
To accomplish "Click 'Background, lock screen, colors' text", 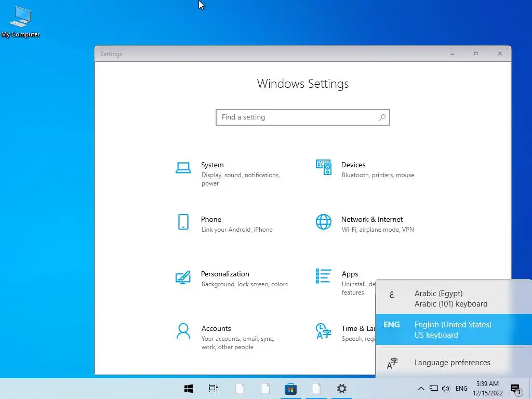I will pos(244,284).
